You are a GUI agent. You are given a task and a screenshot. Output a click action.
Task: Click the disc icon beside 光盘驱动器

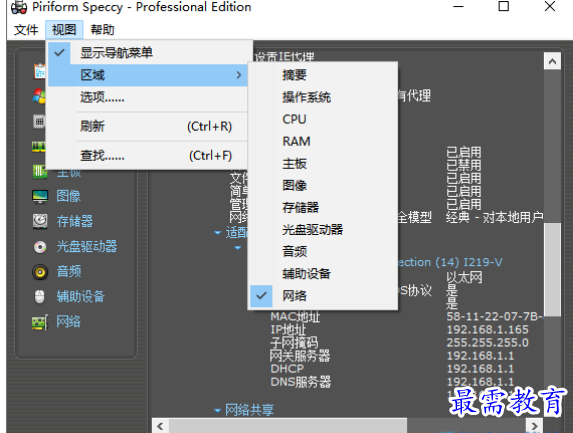[x=40, y=247]
